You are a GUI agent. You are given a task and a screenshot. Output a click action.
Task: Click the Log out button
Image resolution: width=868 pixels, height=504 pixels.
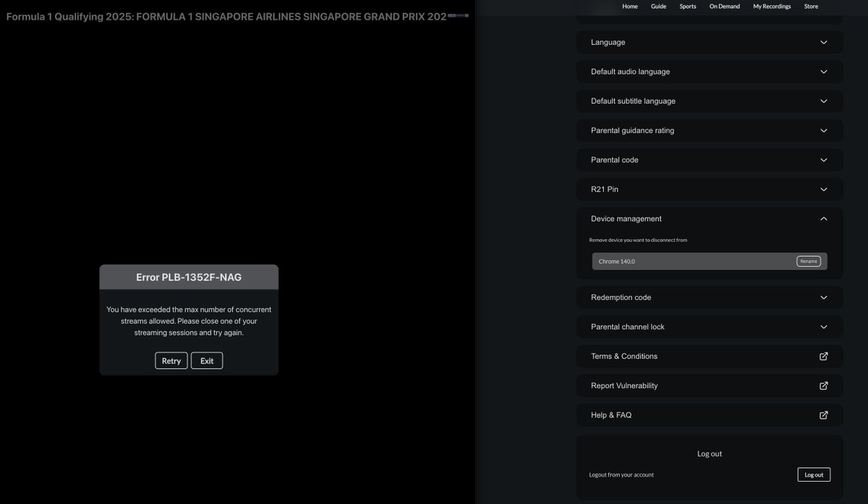click(814, 474)
